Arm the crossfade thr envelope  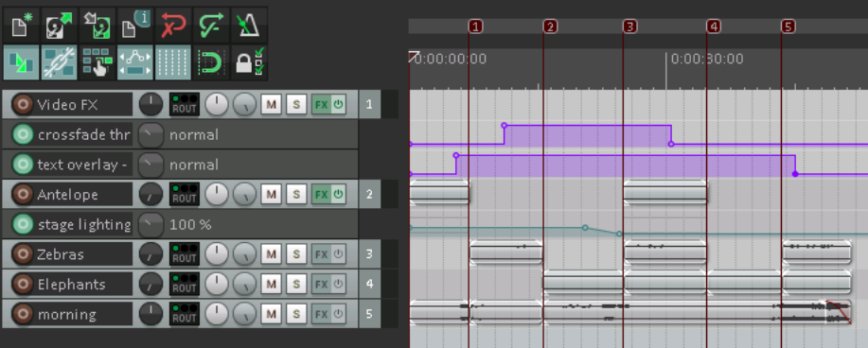point(23,134)
